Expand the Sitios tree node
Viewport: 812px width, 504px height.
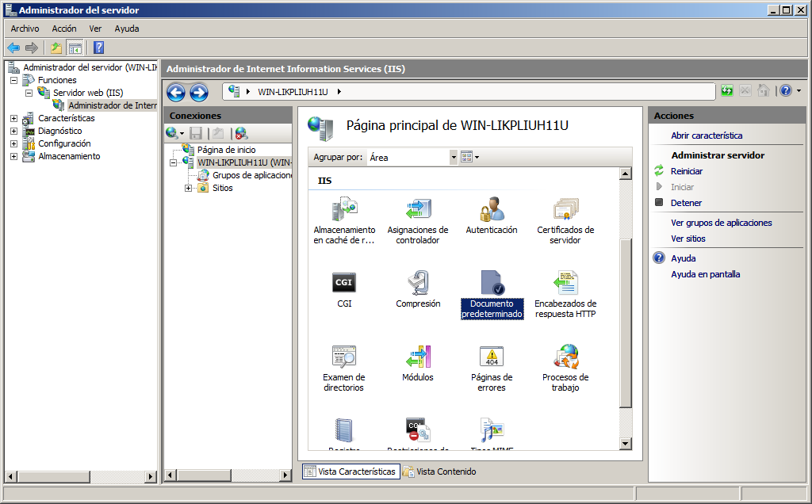coord(188,188)
